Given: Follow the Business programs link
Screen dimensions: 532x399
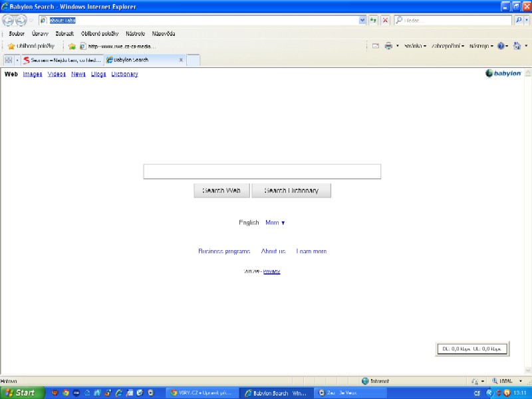Looking at the screenshot, I should point(224,251).
